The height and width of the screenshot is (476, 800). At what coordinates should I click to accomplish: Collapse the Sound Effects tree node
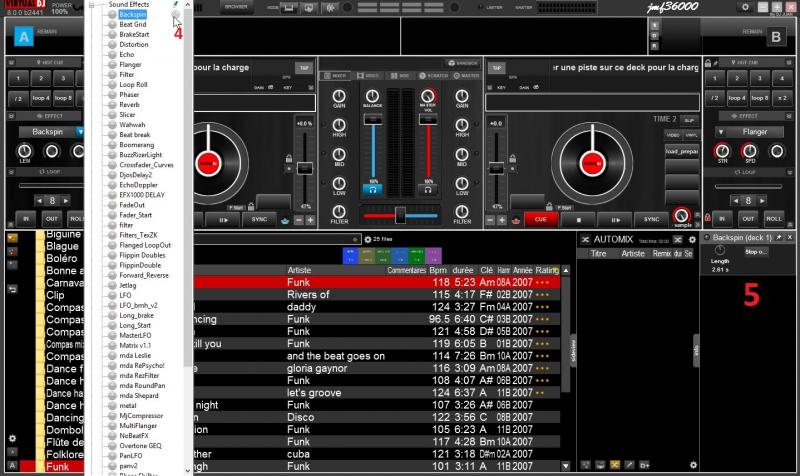pyautogui.click(x=92, y=5)
